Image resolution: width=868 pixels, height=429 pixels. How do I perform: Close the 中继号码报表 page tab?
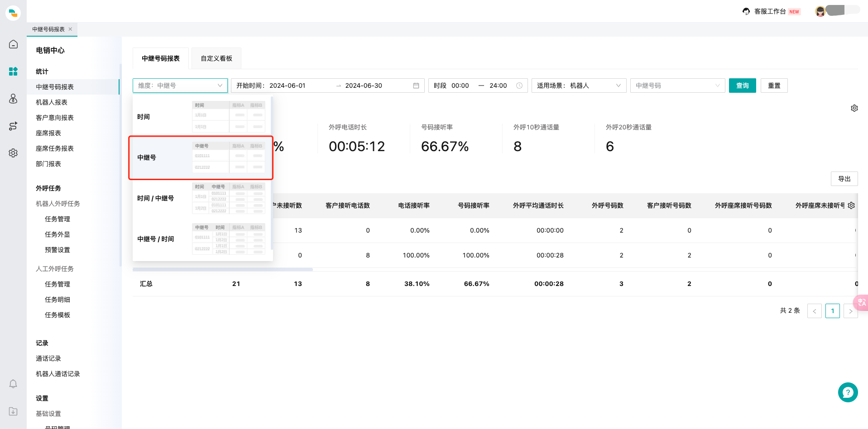point(70,29)
